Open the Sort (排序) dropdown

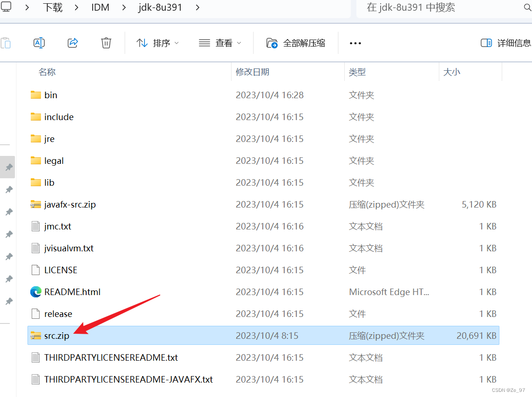click(x=157, y=43)
